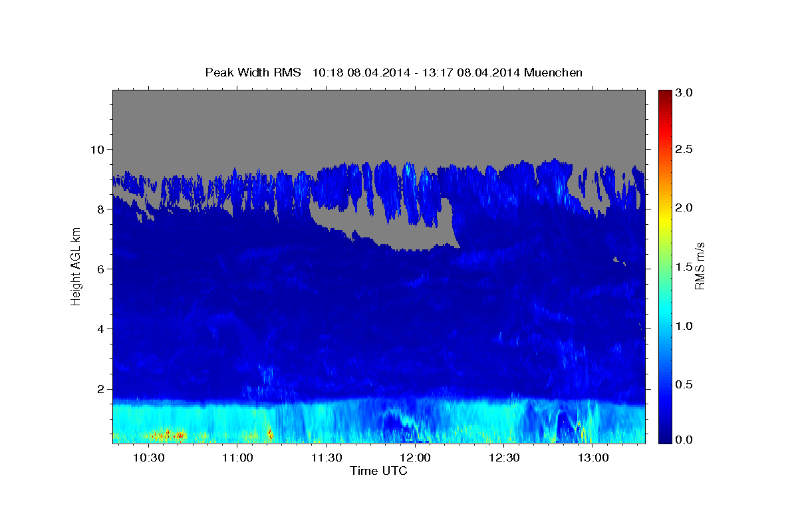The width and height of the screenshot is (798, 532).
Task: Click the 'Time UTC' axis label
Action: click(378, 471)
